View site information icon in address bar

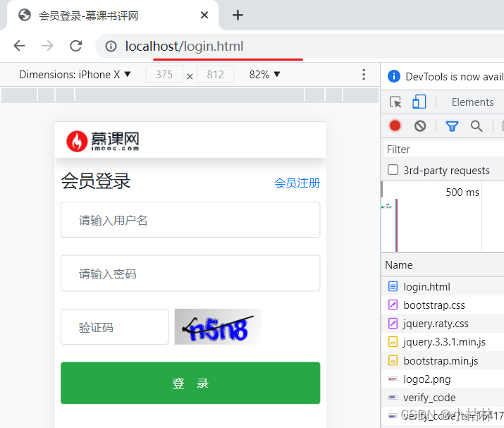point(111,47)
